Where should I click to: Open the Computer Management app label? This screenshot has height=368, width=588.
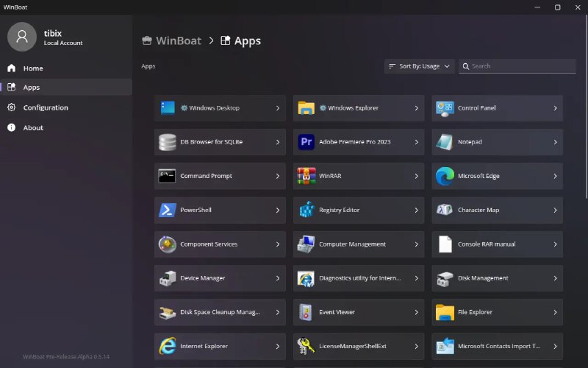[352, 244]
